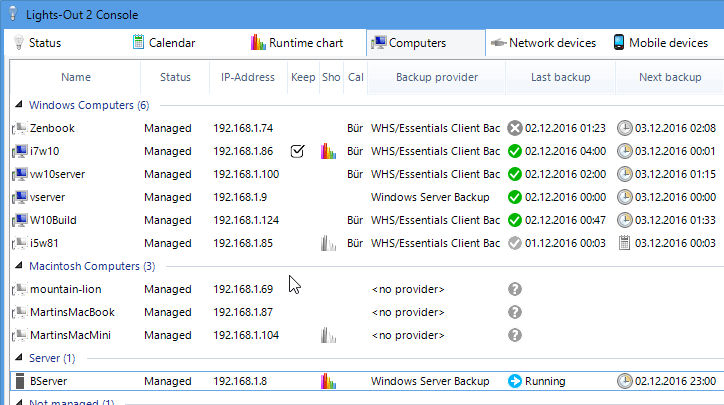Open the Network devices tab

(543, 43)
